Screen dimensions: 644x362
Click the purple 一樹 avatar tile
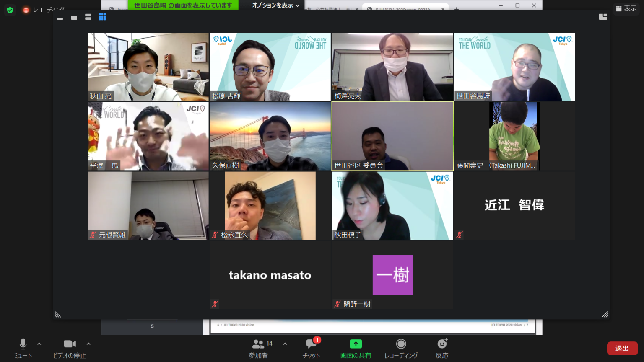click(x=393, y=275)
